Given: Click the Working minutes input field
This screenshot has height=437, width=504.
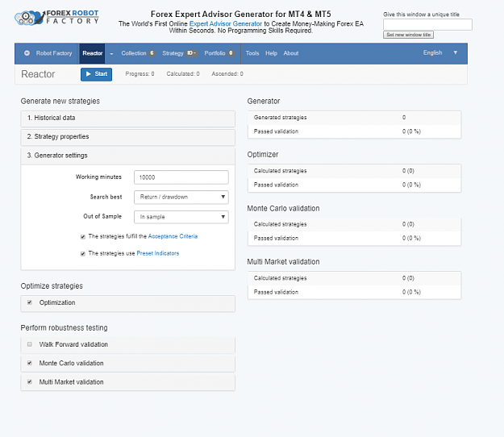Looking at the screenshot, I should [x=181, y=177].
